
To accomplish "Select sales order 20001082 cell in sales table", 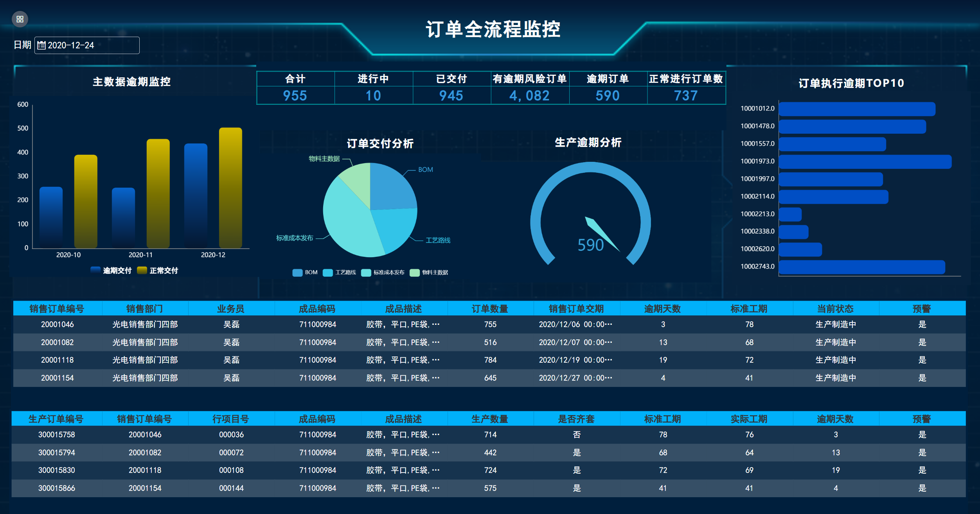I will tap(58, 342).
